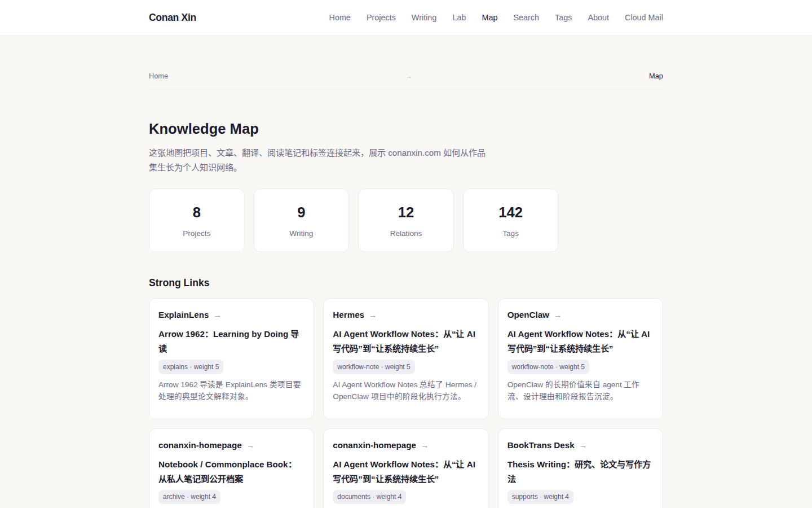Click the Hermes card description text

pos(405,391)
